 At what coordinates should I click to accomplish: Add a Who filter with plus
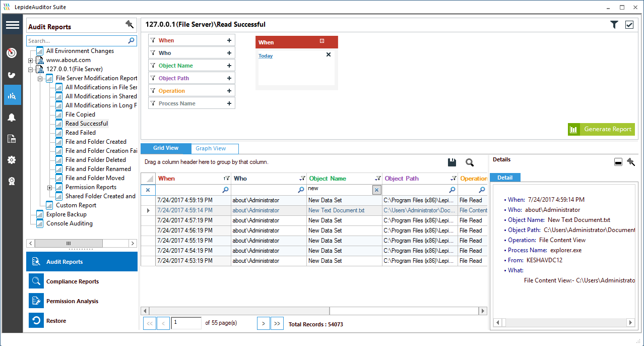(229, 53)
